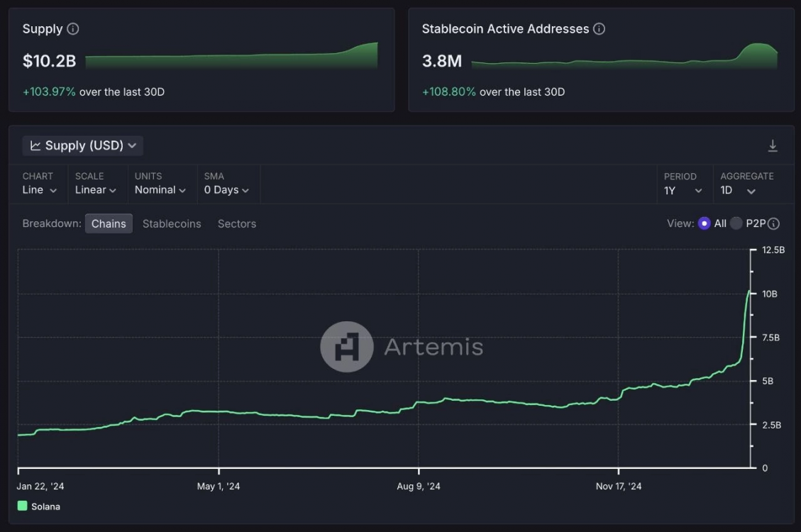Switch breakdown to Sectors tab

pyautogui.click(x=237, y=223)
